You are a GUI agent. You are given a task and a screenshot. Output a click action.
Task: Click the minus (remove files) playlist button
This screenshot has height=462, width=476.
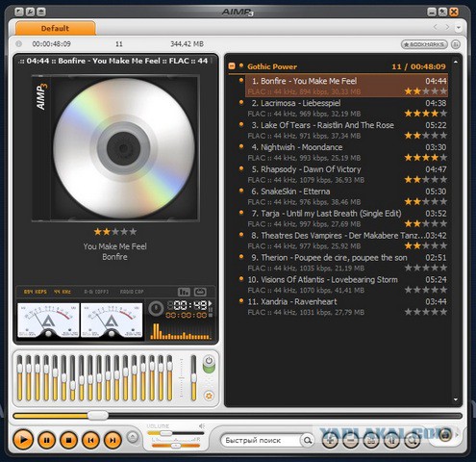pos(351,441)
